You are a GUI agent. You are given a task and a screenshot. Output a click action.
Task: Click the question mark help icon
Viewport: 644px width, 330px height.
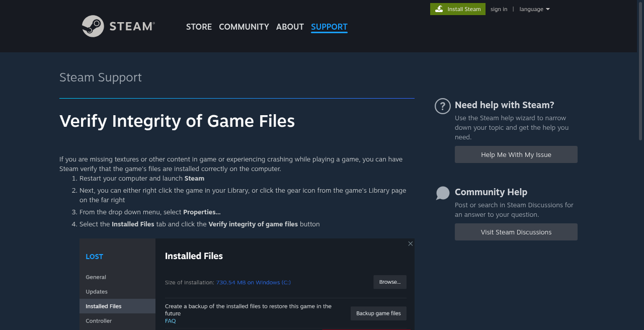tap(443, 106)
